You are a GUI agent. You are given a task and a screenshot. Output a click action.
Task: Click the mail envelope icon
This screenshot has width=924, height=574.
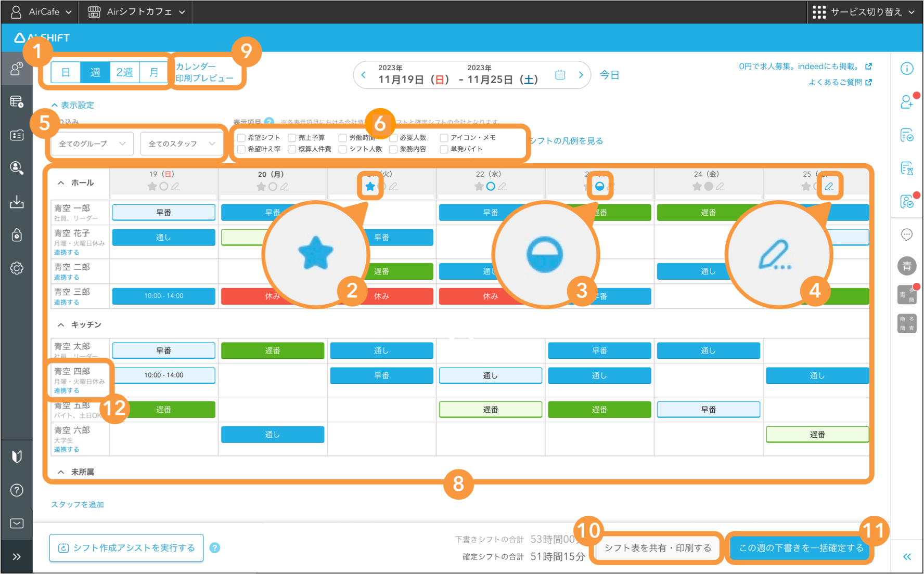(17, 523)
